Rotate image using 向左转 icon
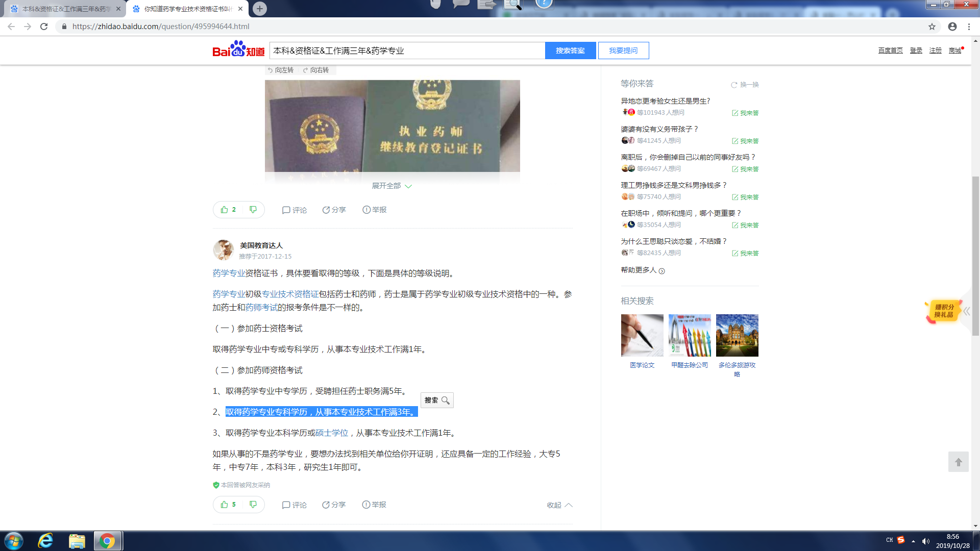The width and height of the screenshot is (980, 551). pos(271,70)
